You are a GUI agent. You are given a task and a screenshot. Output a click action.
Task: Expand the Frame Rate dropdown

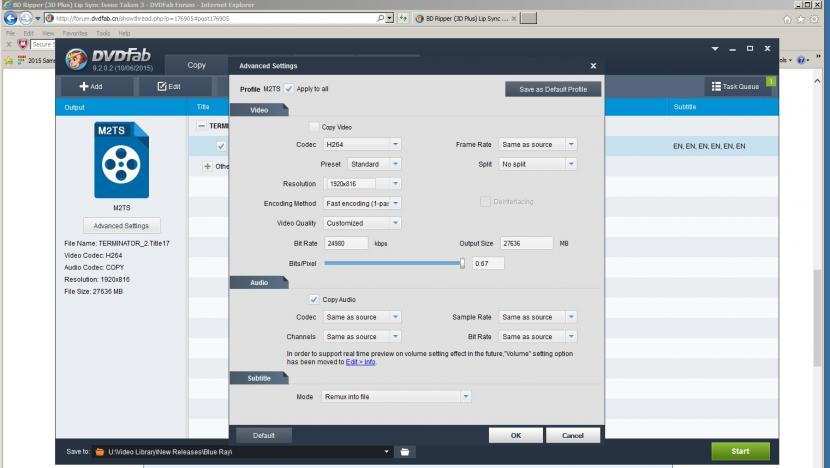pyautogui.click(x=538, y=145)
